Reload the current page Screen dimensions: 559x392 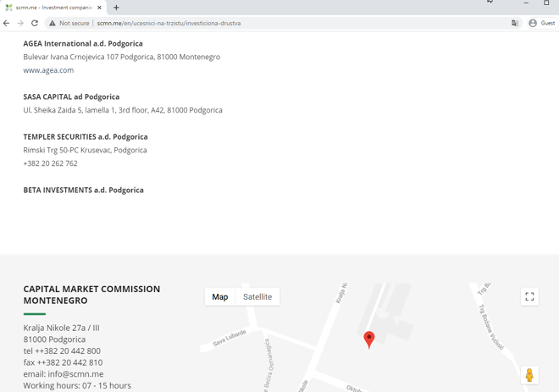35,23
